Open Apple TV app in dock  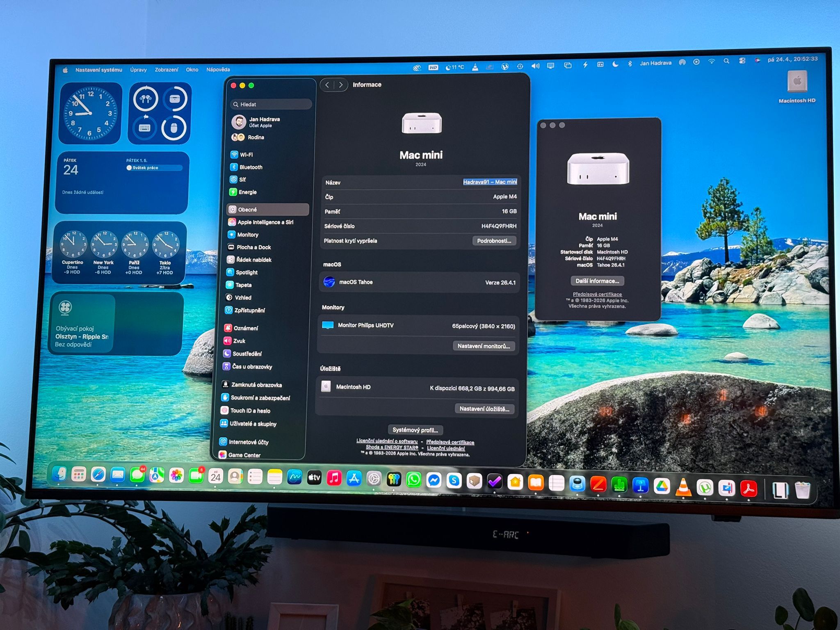(x=314, y=478)
